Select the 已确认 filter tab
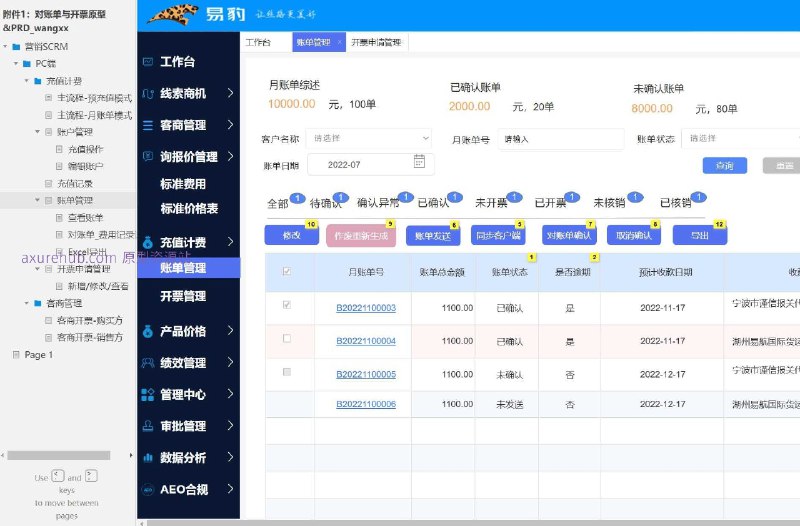 [x=433, y=203]
